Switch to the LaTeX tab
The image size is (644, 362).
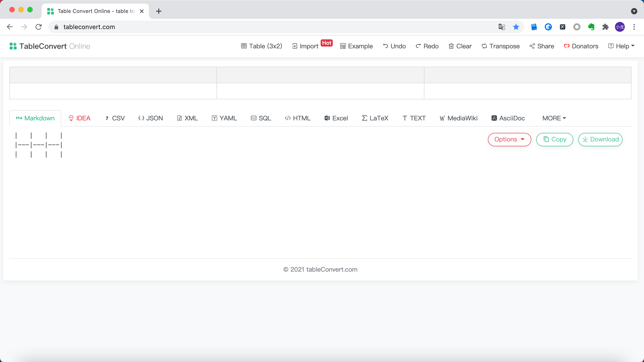[x=375, y=118]
